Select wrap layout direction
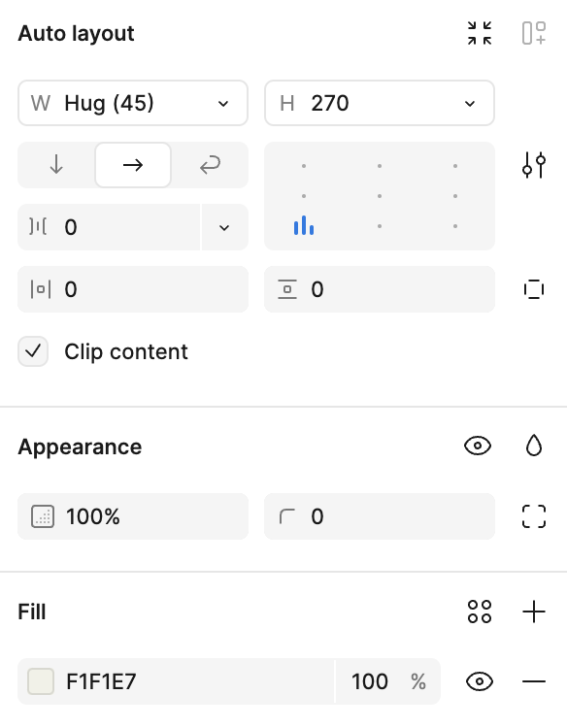The width and height of the screenshot is (567, 728). pos(210,165)
